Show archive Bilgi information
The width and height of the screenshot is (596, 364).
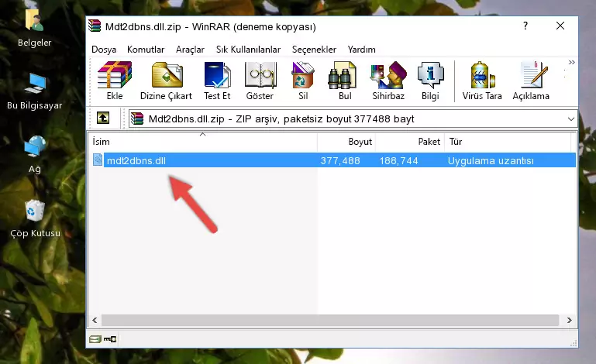(x=430, y=81)
